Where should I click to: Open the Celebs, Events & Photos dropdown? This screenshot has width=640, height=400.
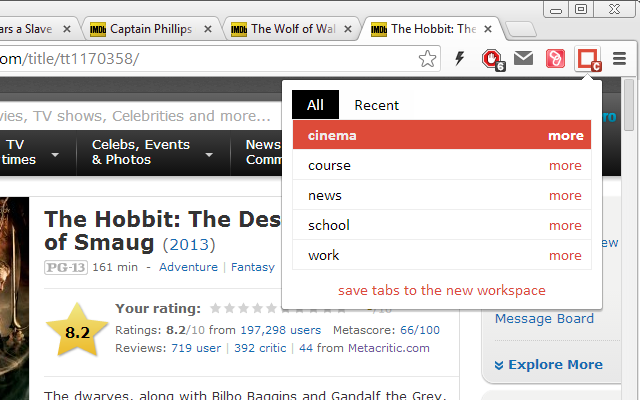pos(151,152)
